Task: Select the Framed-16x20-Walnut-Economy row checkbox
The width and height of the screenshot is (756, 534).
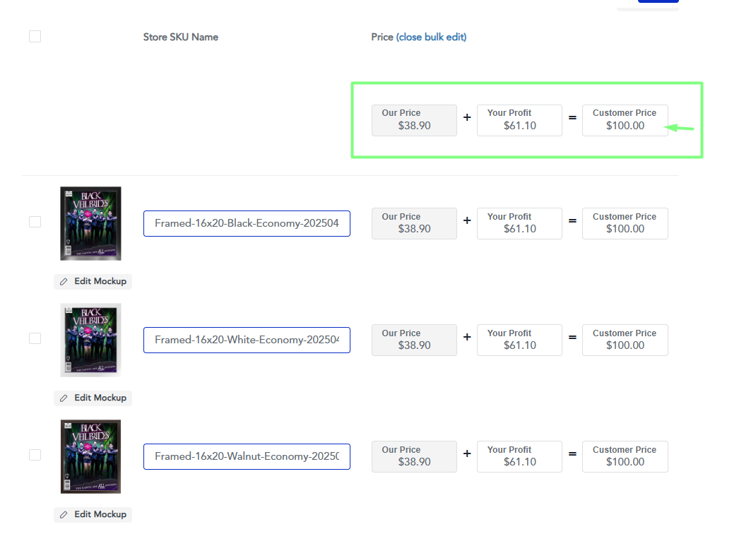Action: (35, 455)
